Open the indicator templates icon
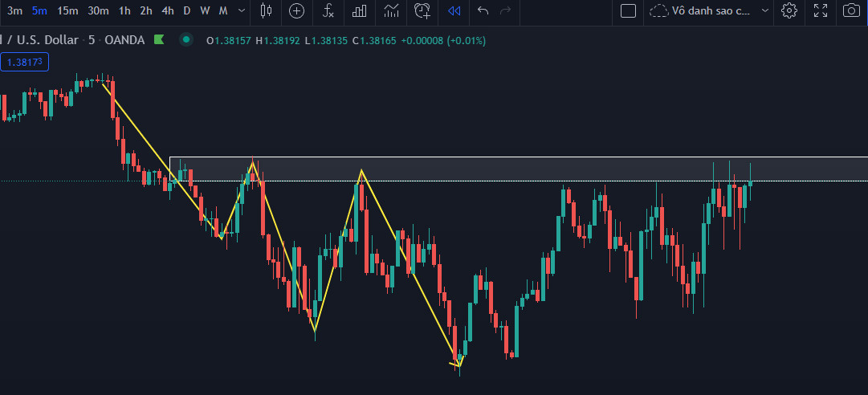 391,10
